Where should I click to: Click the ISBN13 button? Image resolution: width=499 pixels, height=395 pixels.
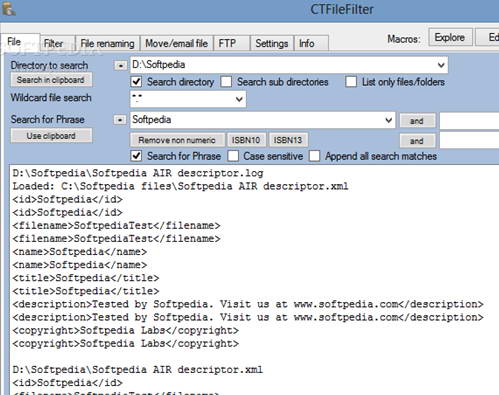tap(288, 140)
